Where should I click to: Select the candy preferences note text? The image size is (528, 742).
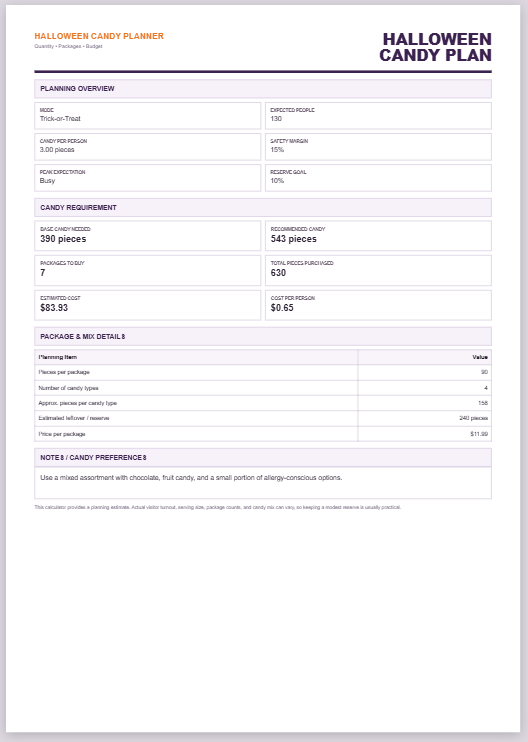tap(191, 477)
